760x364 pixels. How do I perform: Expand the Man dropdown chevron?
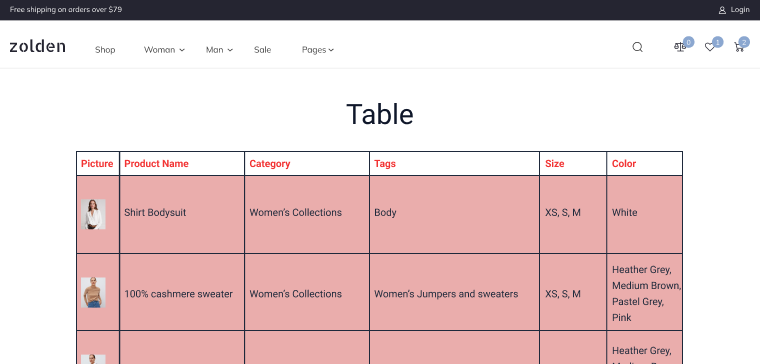click(230, 50)
